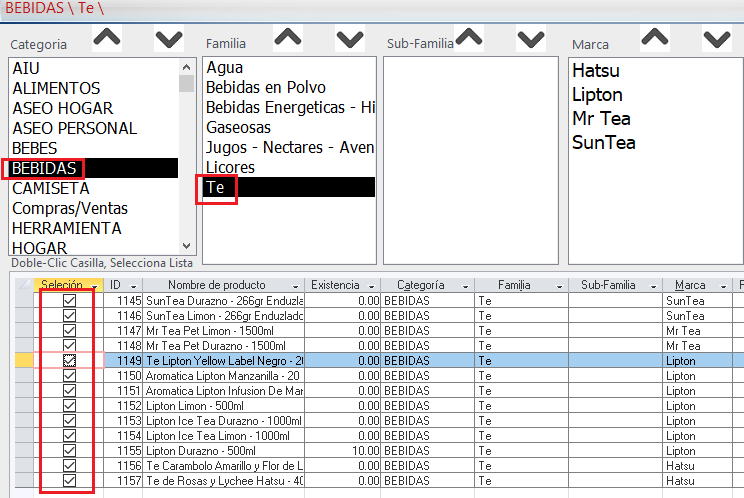Image resolution: width=744 pixels, height=498 pixels.
Task: Select Bebidas Energeticas family
Action: (290, 107)
